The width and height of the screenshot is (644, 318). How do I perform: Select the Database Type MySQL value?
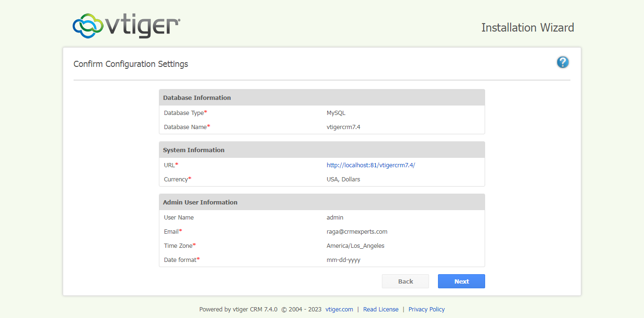tap(336, 113)
